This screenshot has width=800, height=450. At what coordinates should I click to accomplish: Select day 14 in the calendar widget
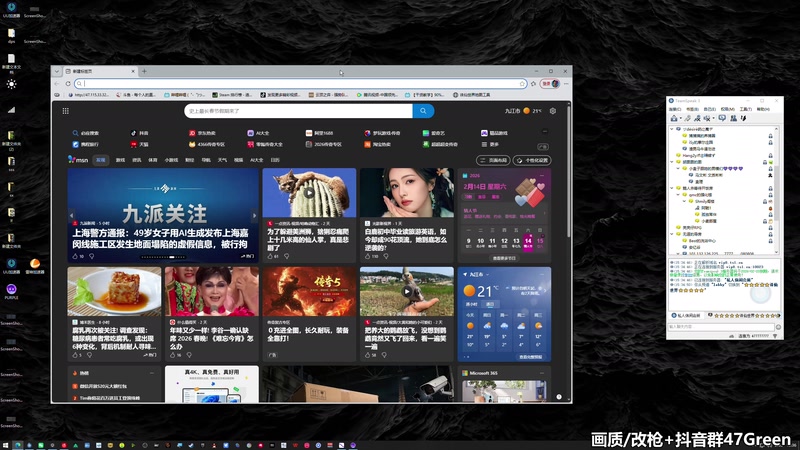tap(528, 242)
